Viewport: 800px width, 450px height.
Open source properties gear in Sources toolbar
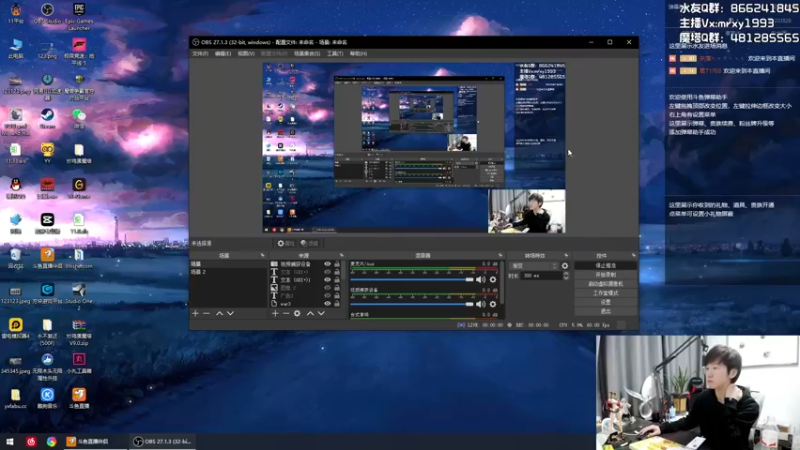pos(297,313)
